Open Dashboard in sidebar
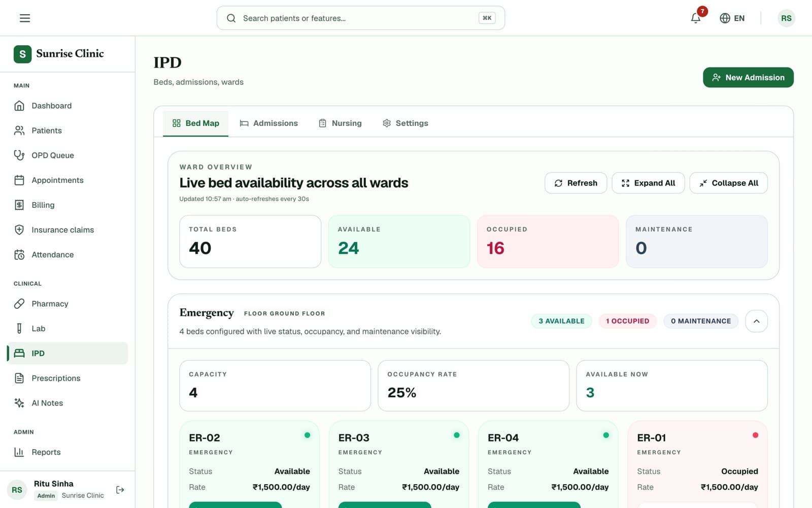 point(67,106)
